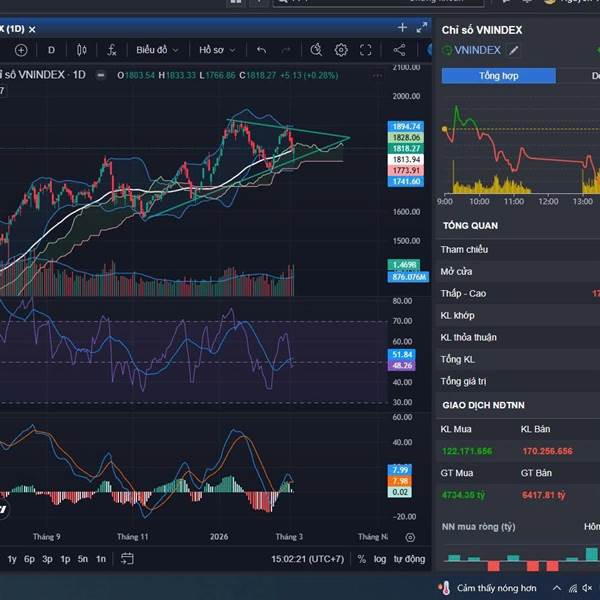Viewport: 600px width, 600px height.
Task: Select the 1n time range button
Action: (x=101, y=559)
